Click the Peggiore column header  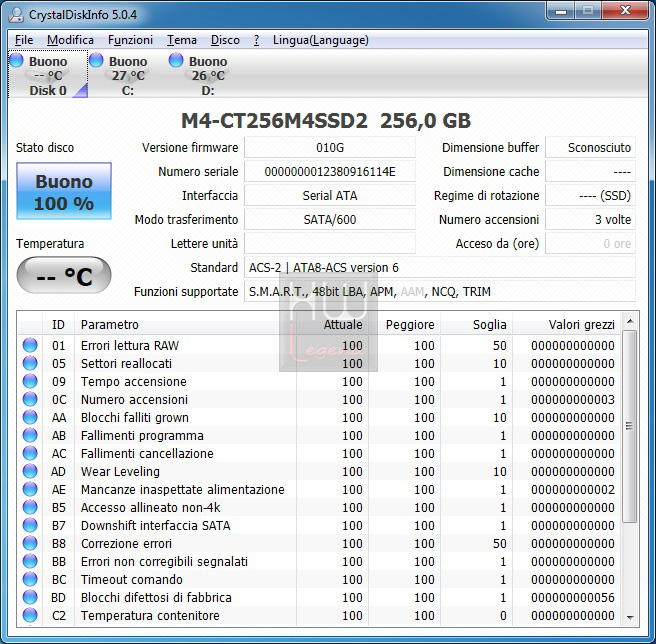(x=404, y=324)
